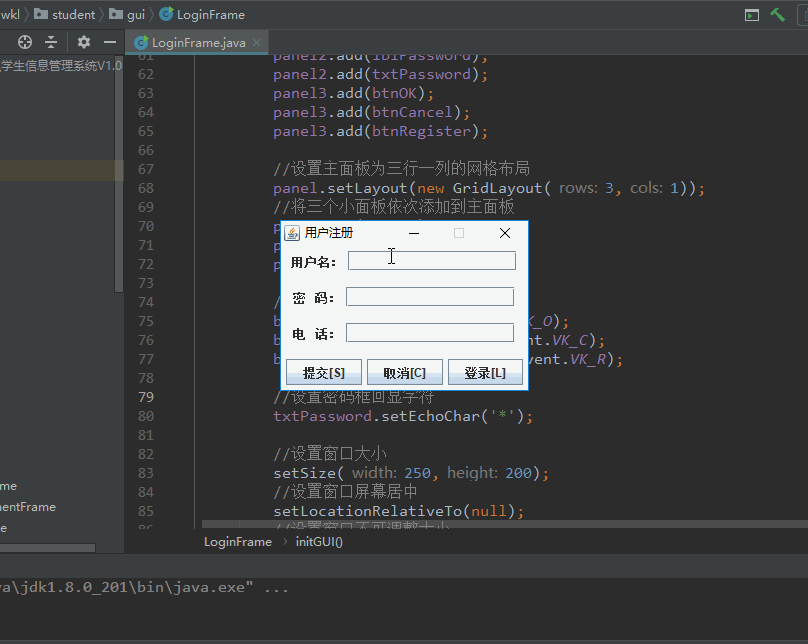Click the 登录[L] login button
The image size is (808, 644).
click(x=485, y=372)
